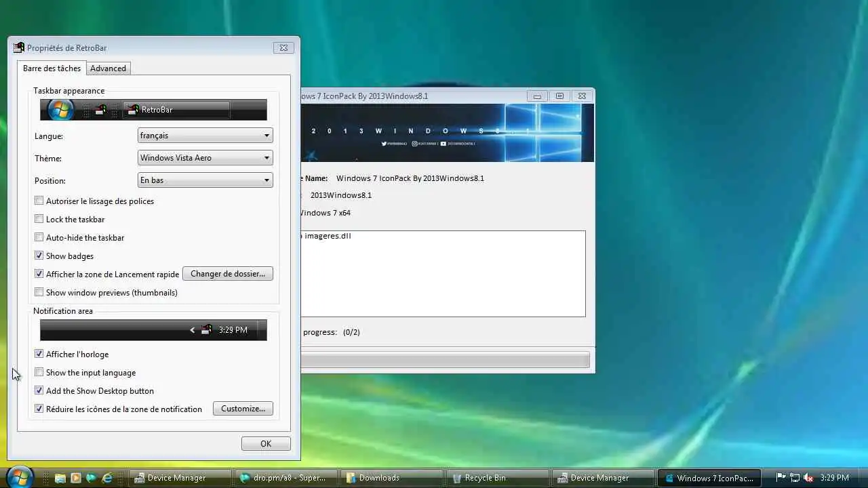Click the Customize... button

(x=243, y=409)
